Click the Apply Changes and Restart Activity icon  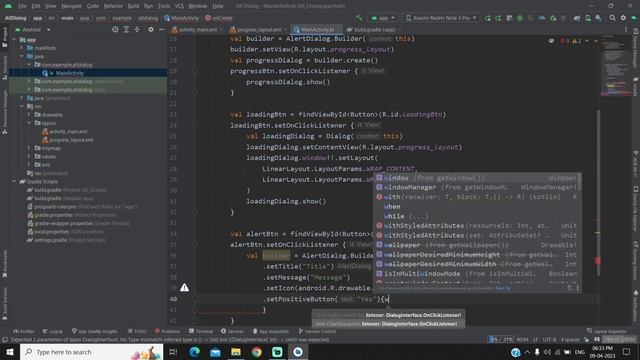click(x=498, y=18)
